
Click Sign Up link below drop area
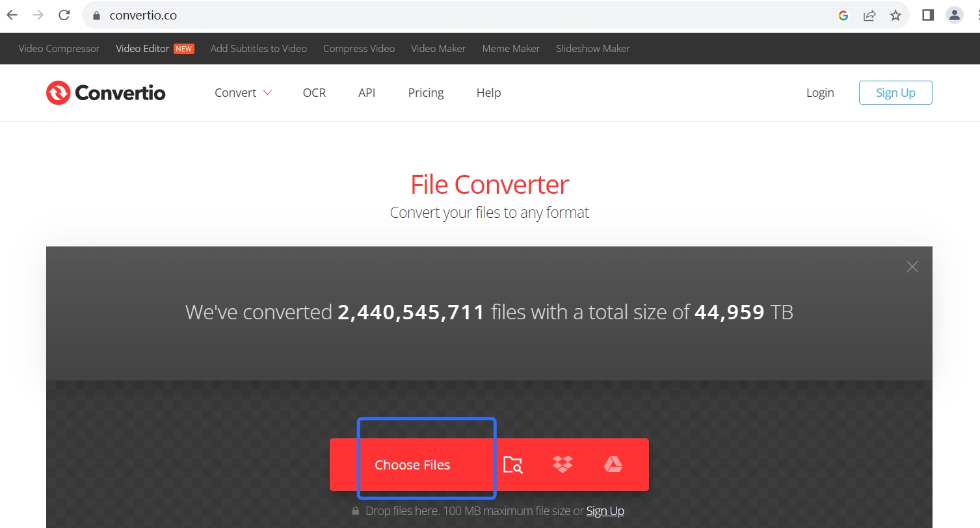pyautogui.click(x=605, y=511)
